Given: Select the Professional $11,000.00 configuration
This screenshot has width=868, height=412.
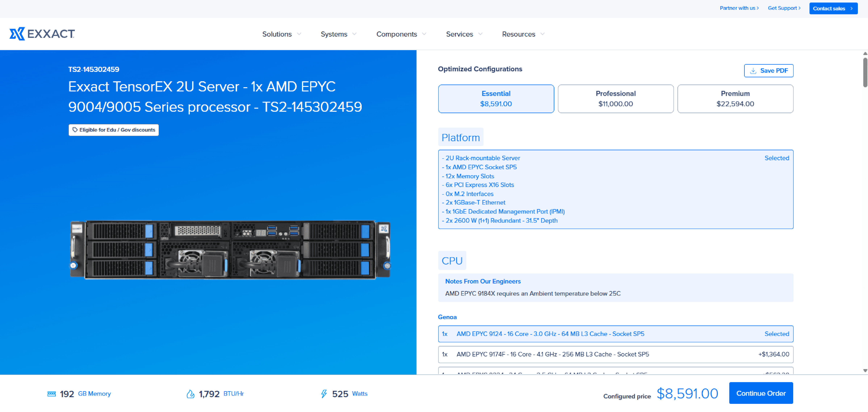Looking at the screenshot, I should pyautogui.click(x=615, y=99).
